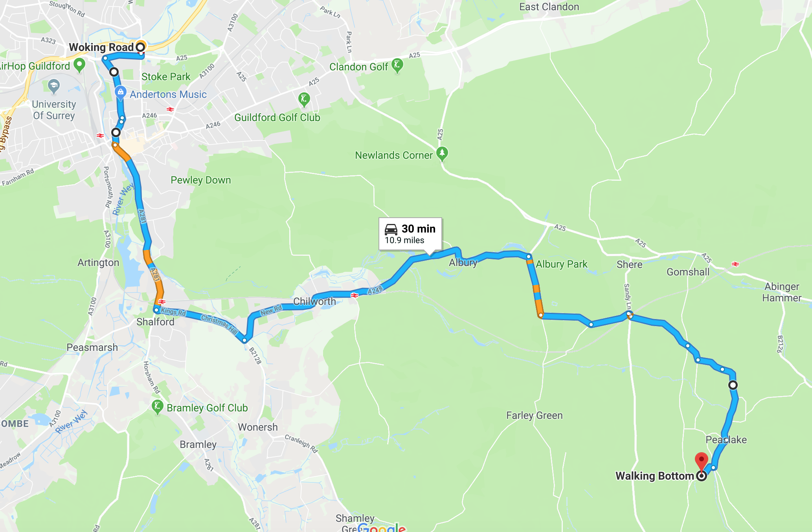812x532 pixels.
Task: Click the Newlands Corner tree marker
Action: [442, 154]
